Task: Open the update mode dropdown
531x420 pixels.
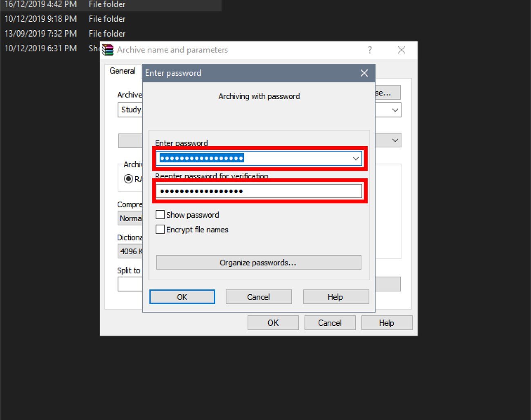Action: tap(395, 140)
